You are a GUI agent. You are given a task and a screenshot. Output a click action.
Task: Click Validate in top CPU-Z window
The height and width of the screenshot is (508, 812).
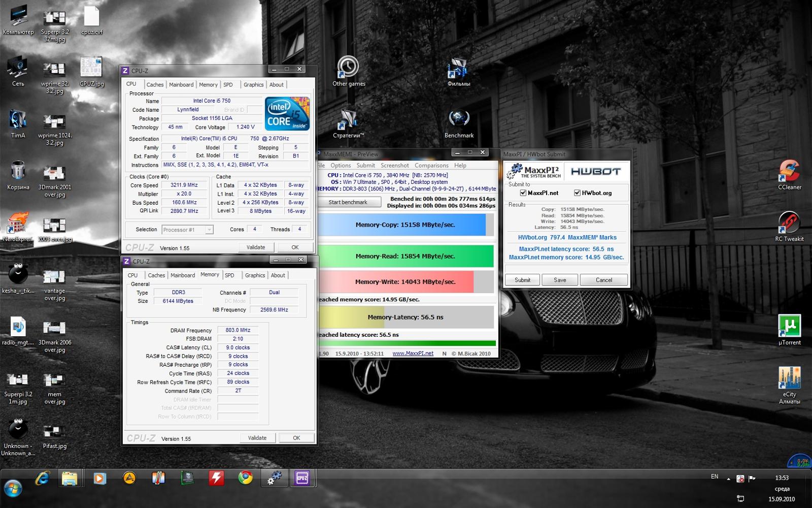(256, 247)
